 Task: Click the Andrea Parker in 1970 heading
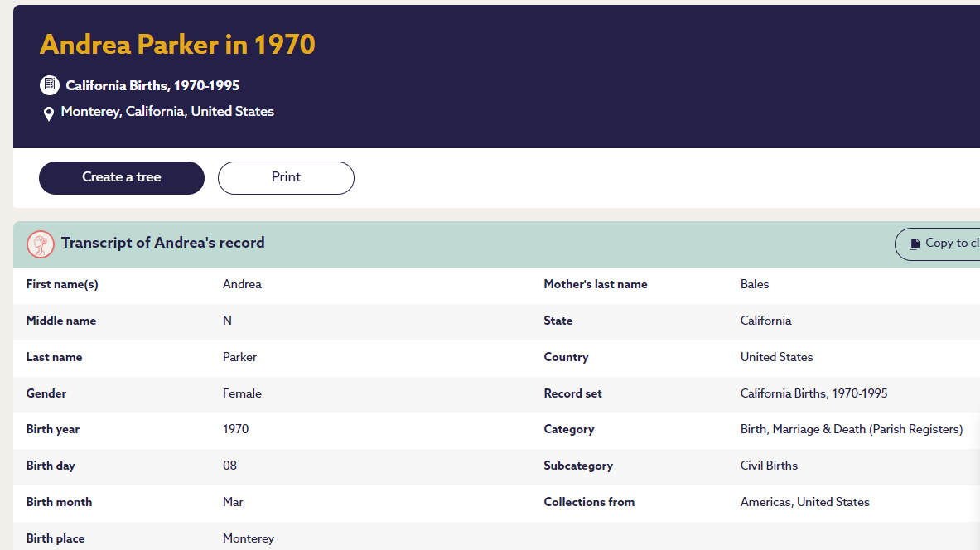(177, 44)
